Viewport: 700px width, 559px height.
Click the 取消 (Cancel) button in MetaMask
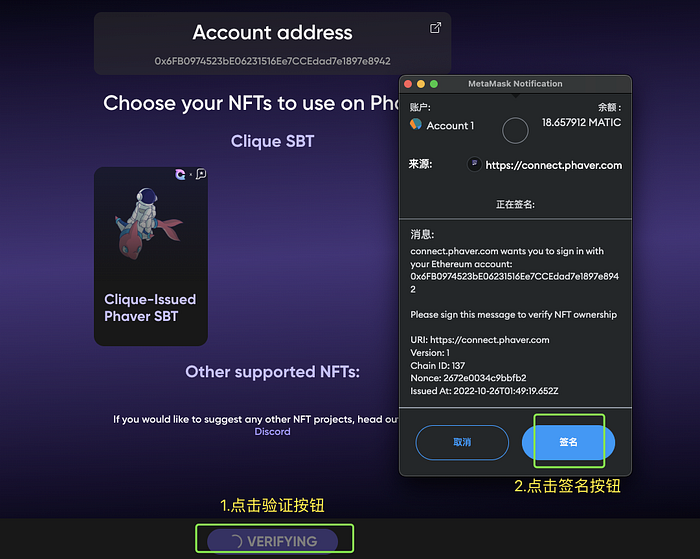click(462, 442)
